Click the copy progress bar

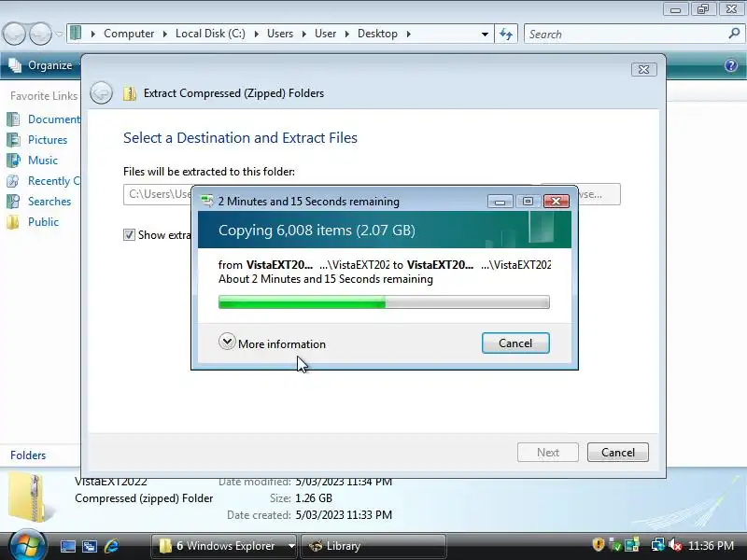(x=384, y=301)
